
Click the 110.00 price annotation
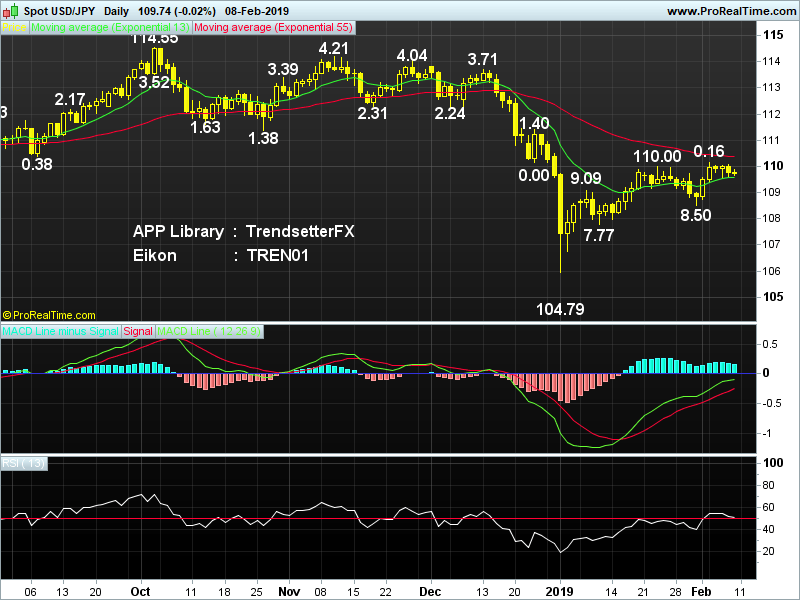click(657, 156)
